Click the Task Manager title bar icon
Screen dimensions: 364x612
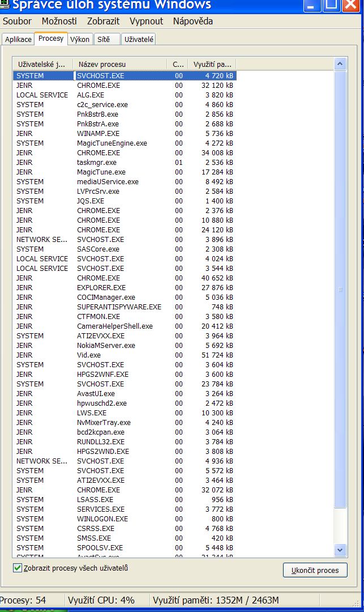pos(5,5)
